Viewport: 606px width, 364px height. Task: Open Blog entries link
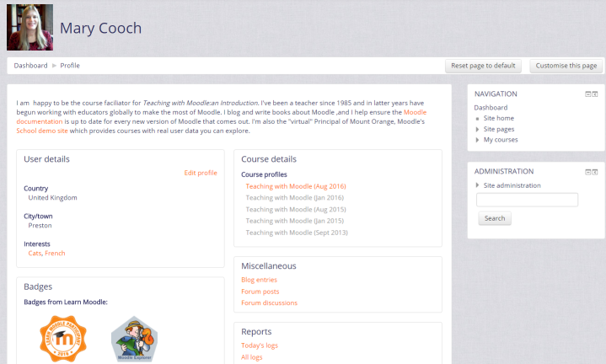259,280
